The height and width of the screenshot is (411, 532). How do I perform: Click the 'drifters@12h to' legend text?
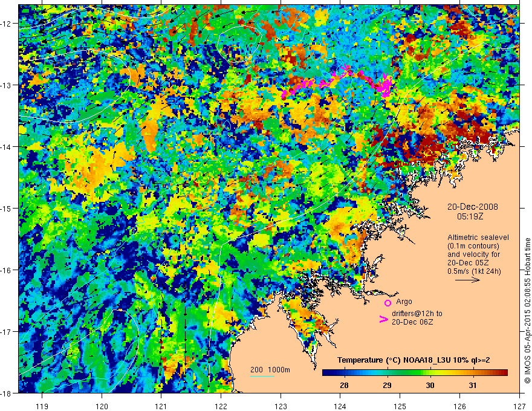[417, 314]
